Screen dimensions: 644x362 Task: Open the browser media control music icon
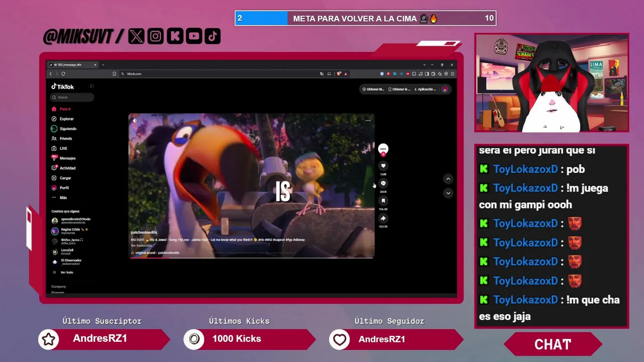point(421,74)
